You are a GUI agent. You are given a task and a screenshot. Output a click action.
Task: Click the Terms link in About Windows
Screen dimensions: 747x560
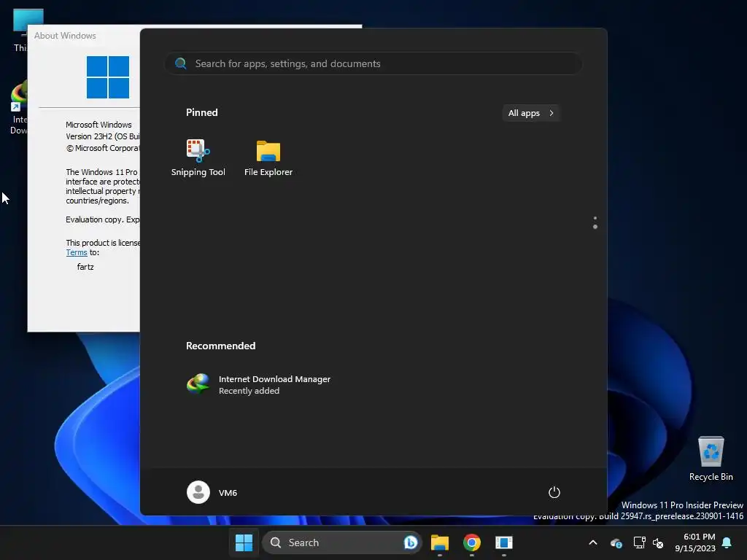77,253
